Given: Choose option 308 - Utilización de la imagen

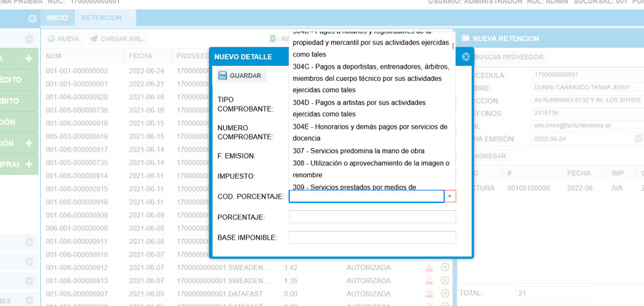Looking at the screenshot, I should click(x=371, y=169).
